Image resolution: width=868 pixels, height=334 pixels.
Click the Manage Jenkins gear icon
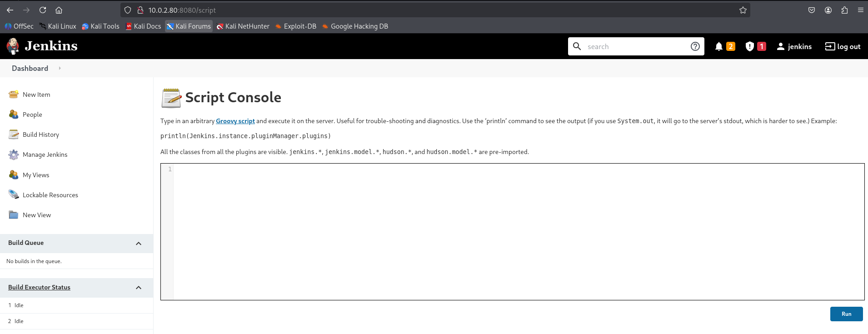[x=14, y=155]
